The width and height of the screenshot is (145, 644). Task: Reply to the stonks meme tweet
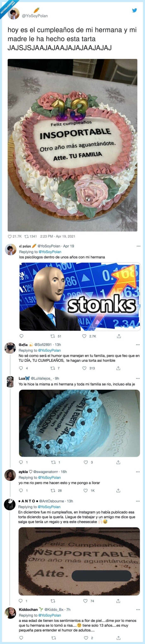(x=21, y=336)
